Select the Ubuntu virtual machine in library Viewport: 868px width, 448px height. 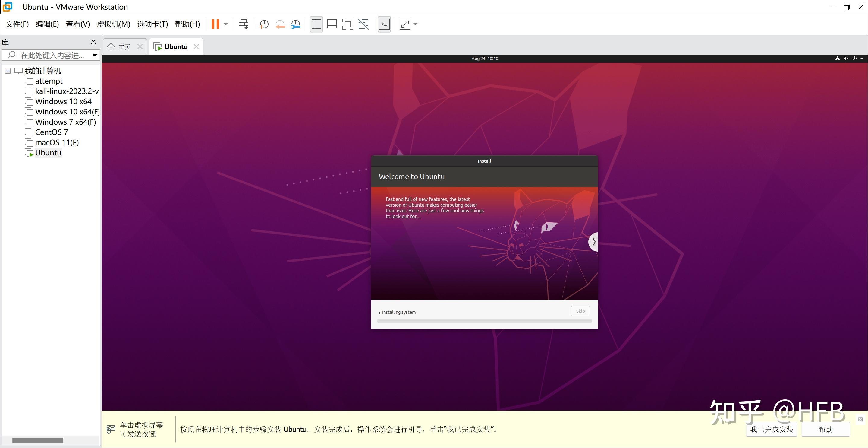[x=48, y=153]
